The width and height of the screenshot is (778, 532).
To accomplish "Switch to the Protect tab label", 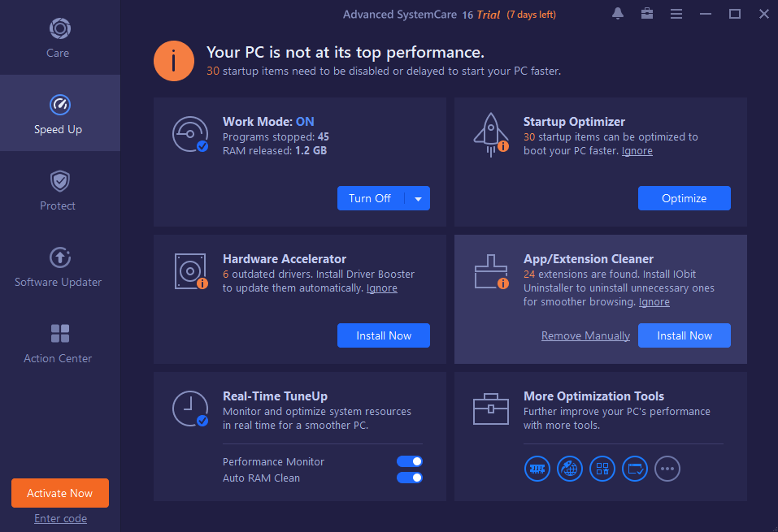I will pos(58,205).
